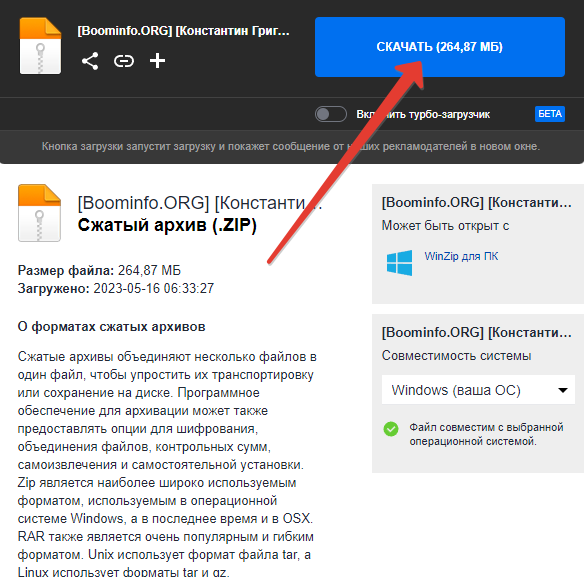Open the Windows (ваша ОС) dropdown

[x=478, y=390]
